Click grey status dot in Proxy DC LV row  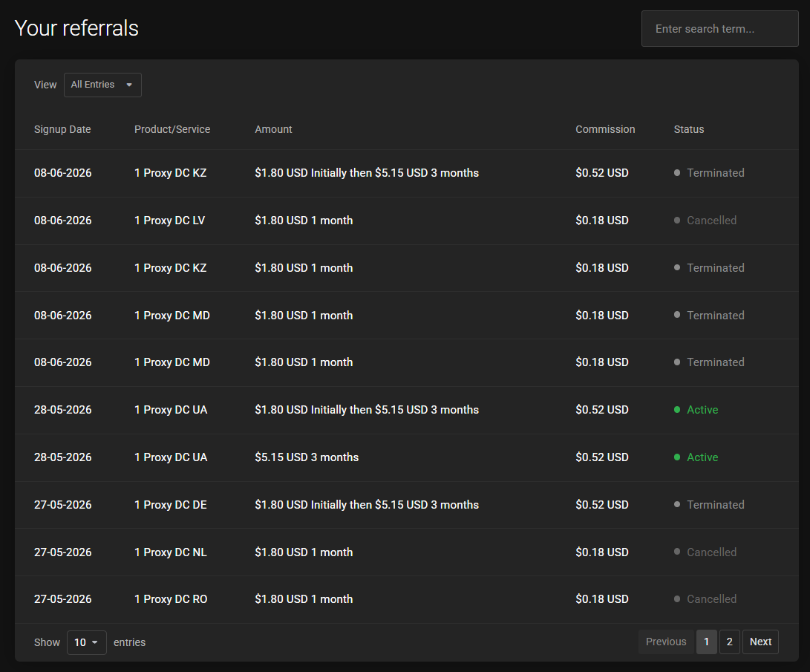click(x=676, y=220)
